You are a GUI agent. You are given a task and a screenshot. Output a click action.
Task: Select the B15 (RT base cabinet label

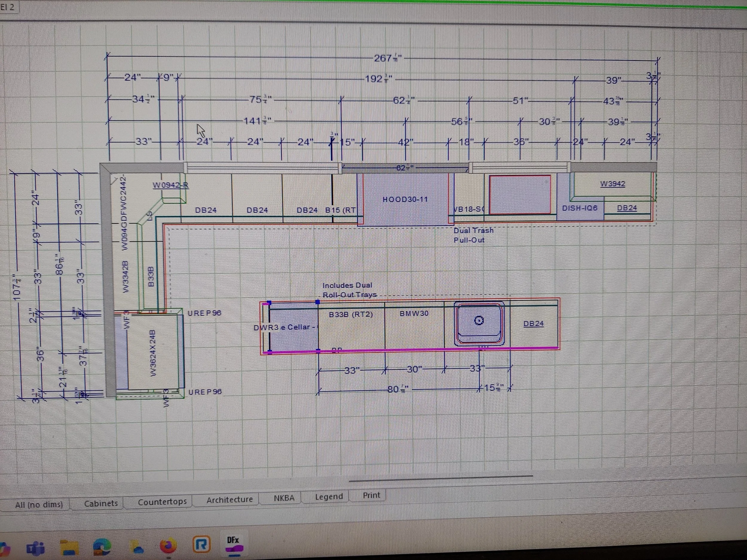tap(340, 210)
